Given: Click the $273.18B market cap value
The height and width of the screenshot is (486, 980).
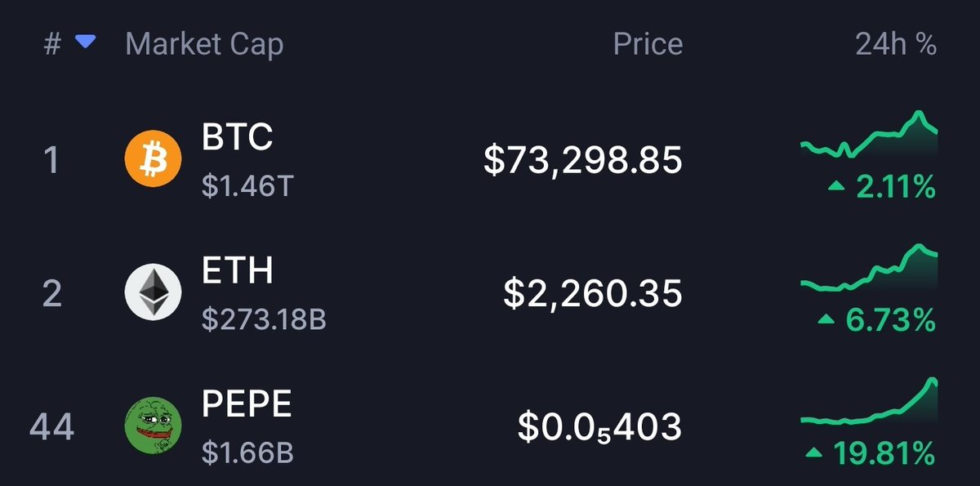Looking at the screenshot, I should [x=264, y=319].
